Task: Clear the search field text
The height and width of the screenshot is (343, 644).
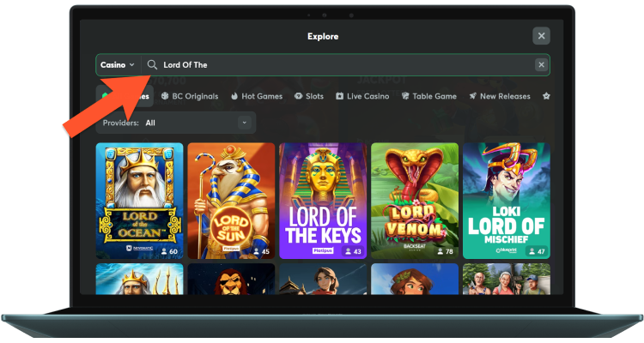Action: pyautogui.click(x=540, y=65)
